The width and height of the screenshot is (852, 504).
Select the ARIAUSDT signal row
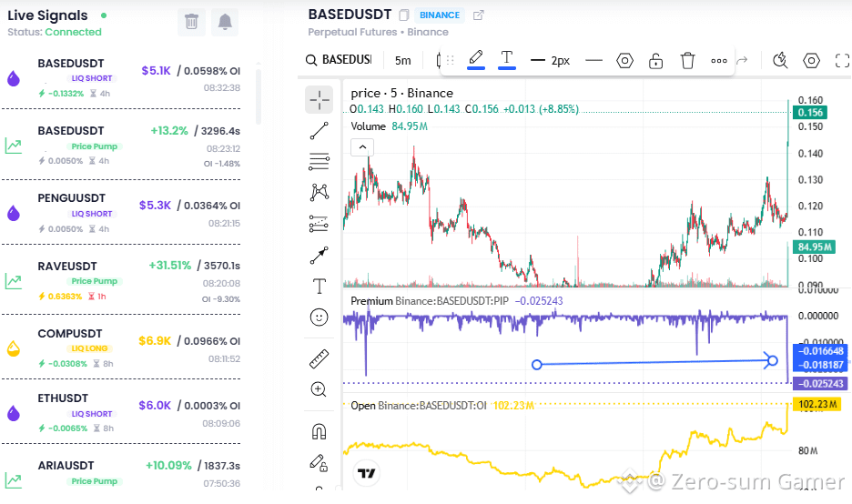tap(121, 474)
